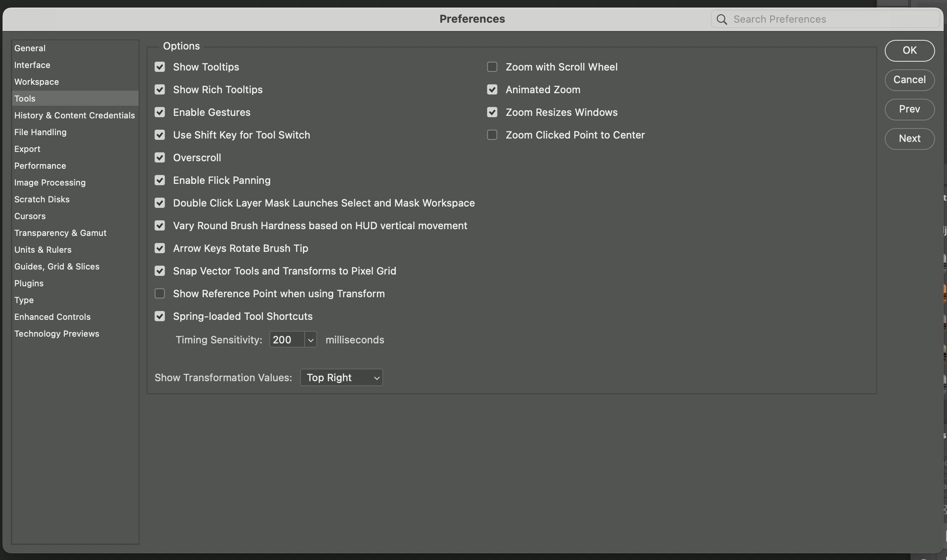Uncheck Show Tooltips checkbox
This screenshot has width=947, height=560.
[x=160, y=67]
